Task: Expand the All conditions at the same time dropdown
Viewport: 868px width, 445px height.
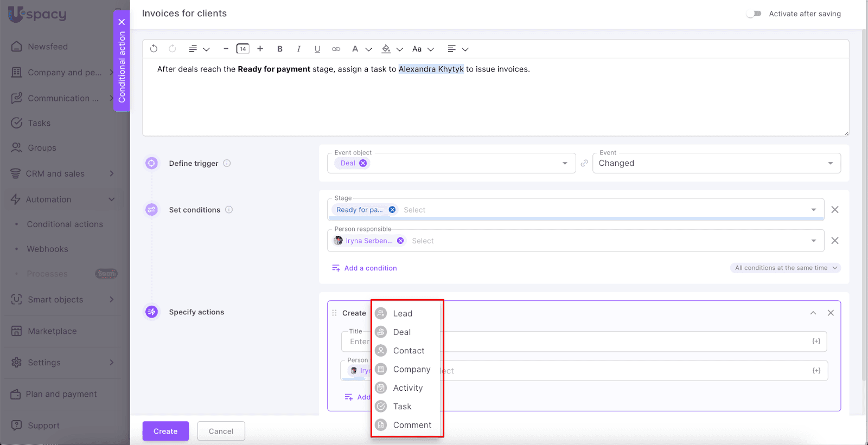Action: pos(785,268)
